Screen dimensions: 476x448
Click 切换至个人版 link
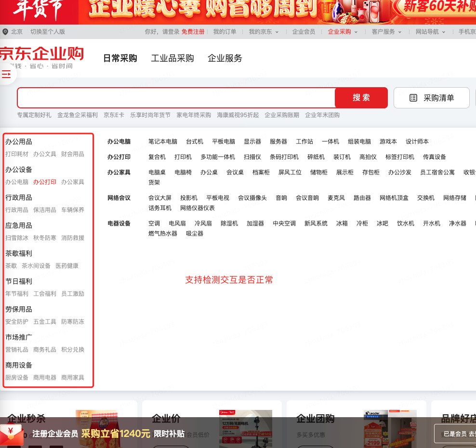[48, 32]
